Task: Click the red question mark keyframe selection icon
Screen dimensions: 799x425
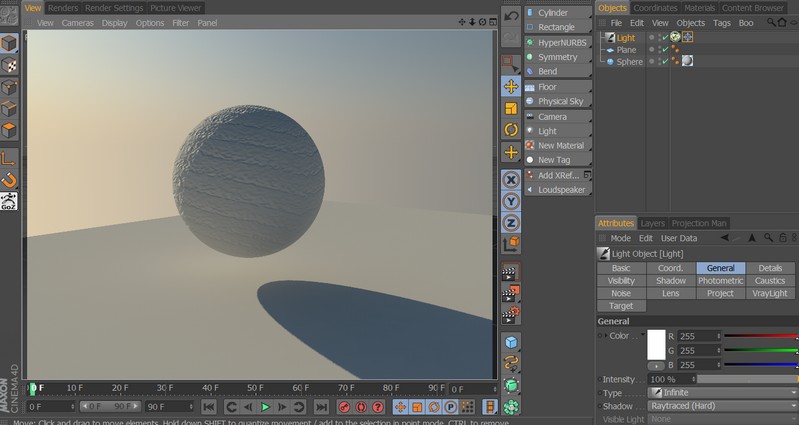Action: coord(378,407)
